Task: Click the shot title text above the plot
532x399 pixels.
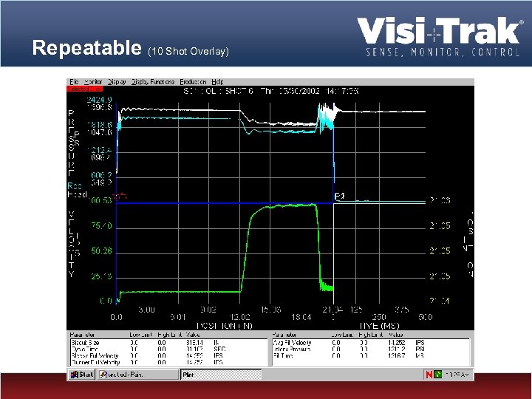Action: coord(270,91)
